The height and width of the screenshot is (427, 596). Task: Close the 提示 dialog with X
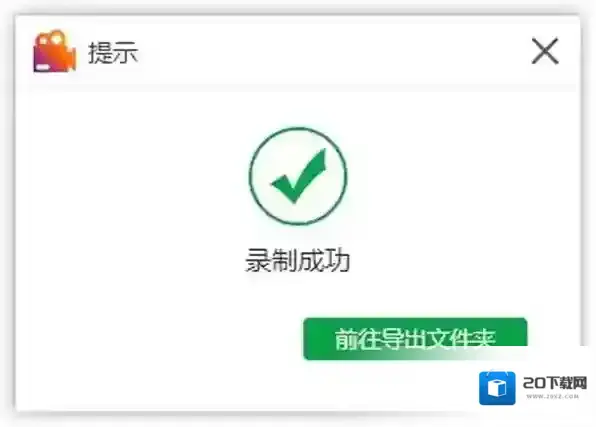point(545,51)
